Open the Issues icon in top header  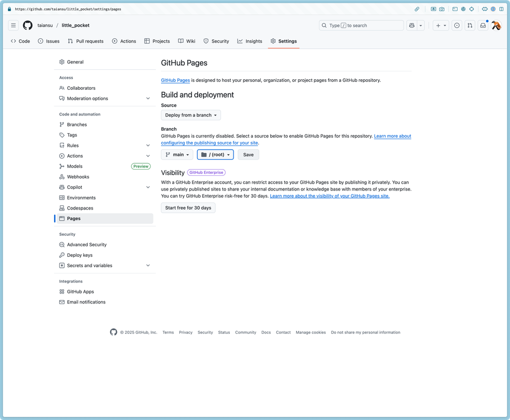[457, 25]
